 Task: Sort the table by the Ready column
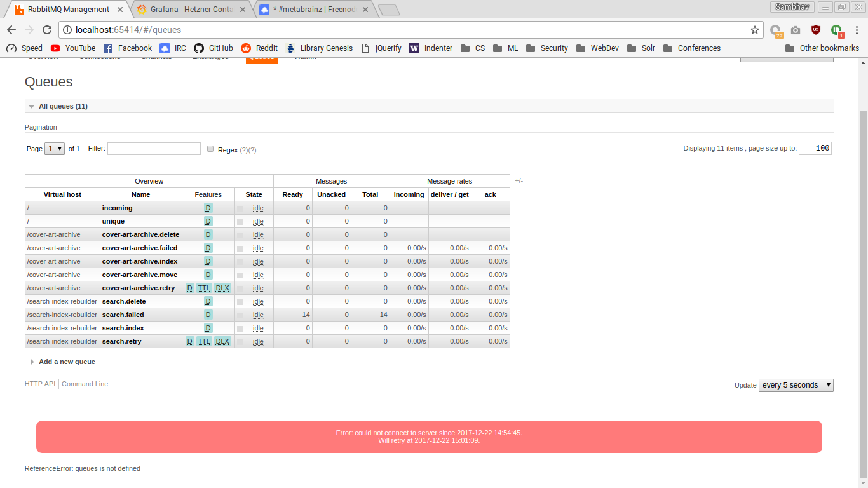tap(292, 194)
